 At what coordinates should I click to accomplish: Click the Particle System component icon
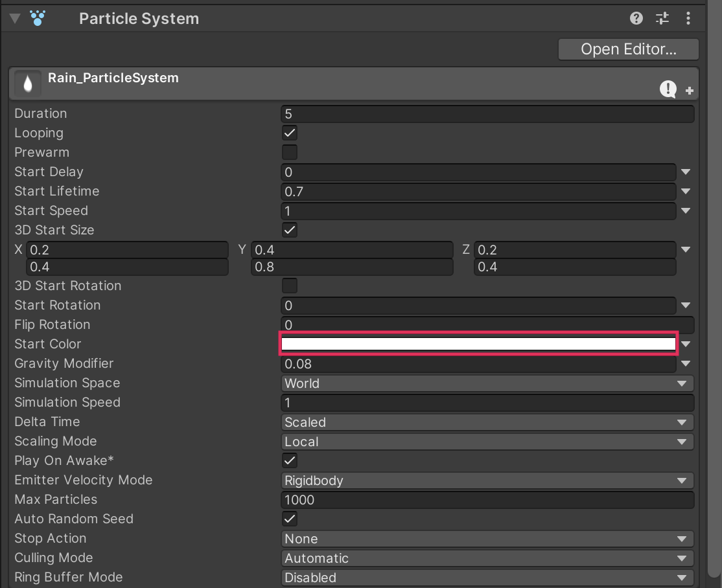(x=38, y=18)
